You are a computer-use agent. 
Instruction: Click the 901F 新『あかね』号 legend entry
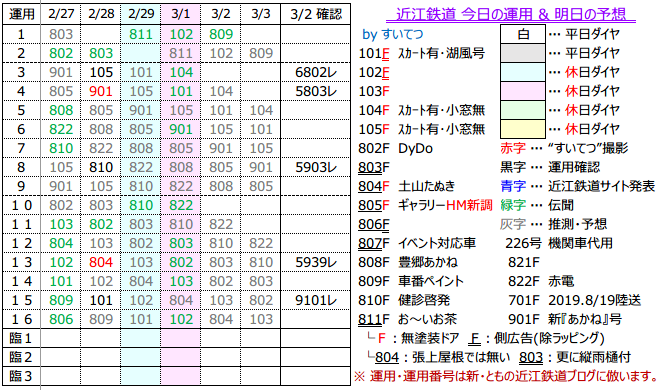point(565,319)
